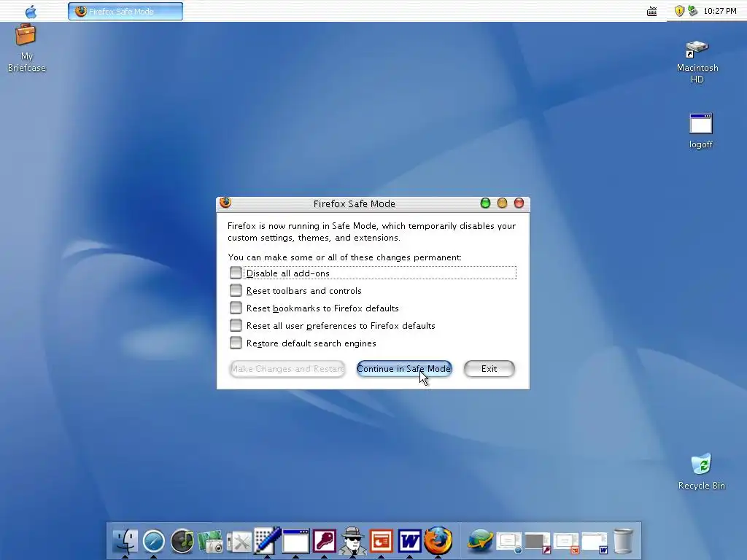Launch the Safari compass icon in the dock
The width and height of the screenshot is (747, 560).
click(154, 542)
